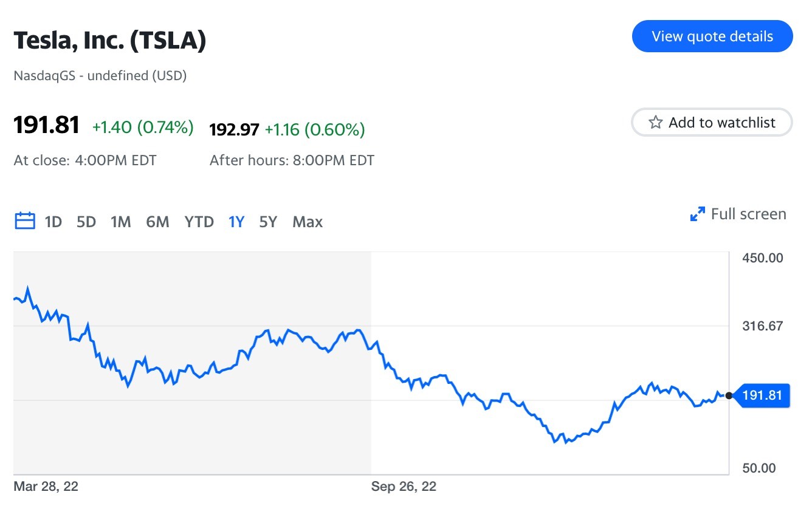The width and height of the screenshot is (812, 520).
Task: Select the 1Y time range
Action: (x=236, y=222)
